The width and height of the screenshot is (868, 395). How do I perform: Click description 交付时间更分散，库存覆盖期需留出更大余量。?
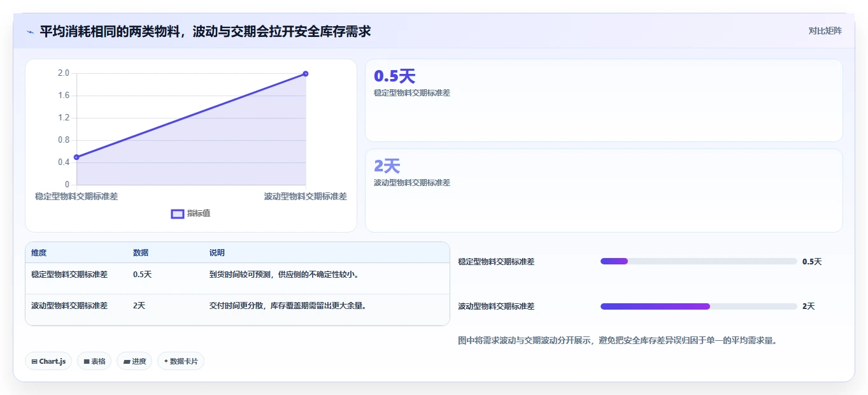[x=288, y=306]
